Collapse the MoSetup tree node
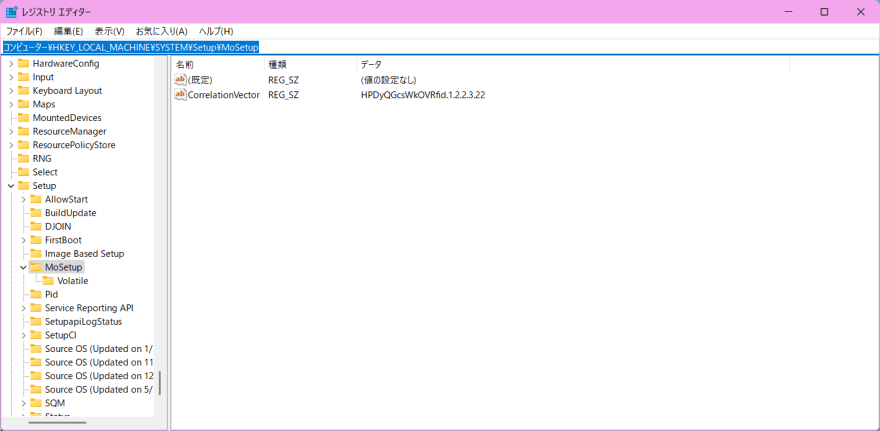This screenshot has width=880, height=431. click(x=23, y=267)
